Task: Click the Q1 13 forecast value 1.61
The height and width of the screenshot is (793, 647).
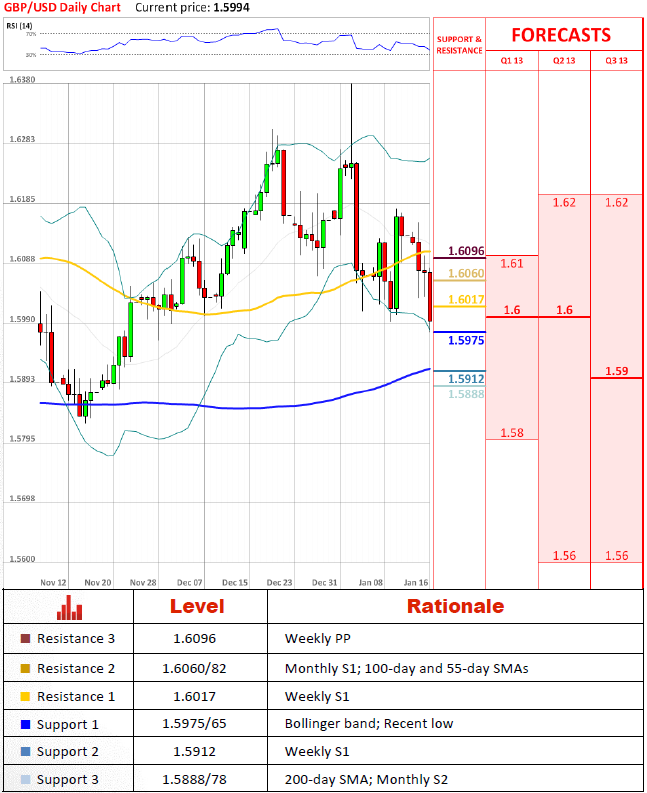Action: (512, 263)
